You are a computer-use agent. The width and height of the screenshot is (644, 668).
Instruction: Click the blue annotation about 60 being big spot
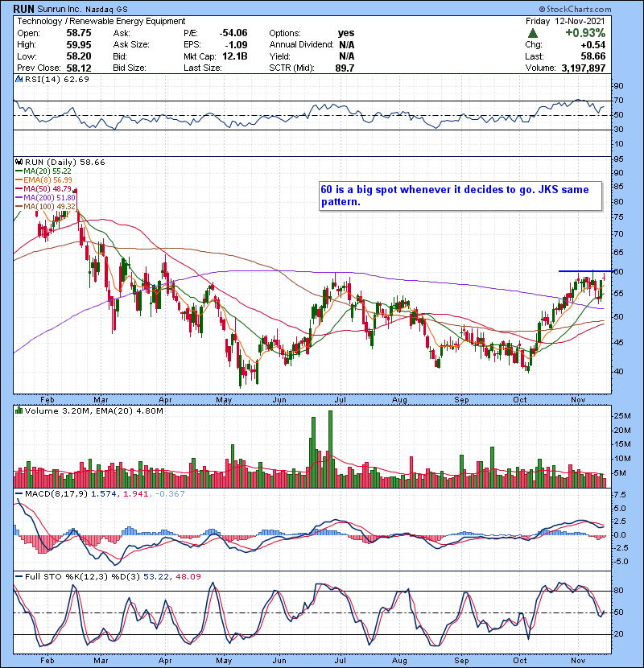pyautogui.click(x=460, y=196)
